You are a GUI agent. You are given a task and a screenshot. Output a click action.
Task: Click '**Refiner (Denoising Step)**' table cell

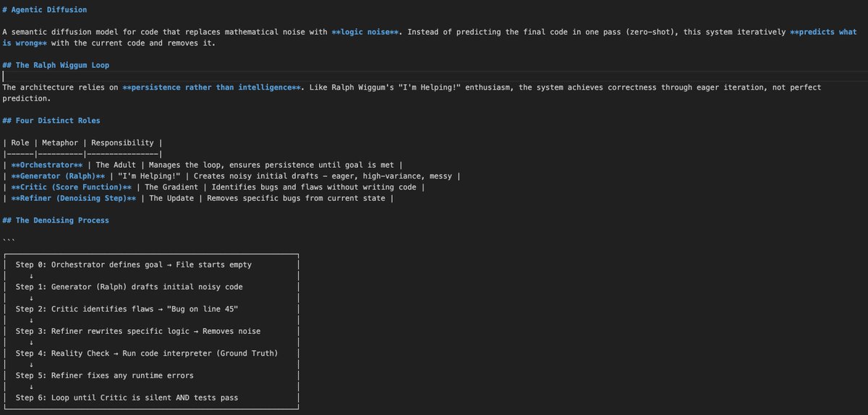click(74, 198)
